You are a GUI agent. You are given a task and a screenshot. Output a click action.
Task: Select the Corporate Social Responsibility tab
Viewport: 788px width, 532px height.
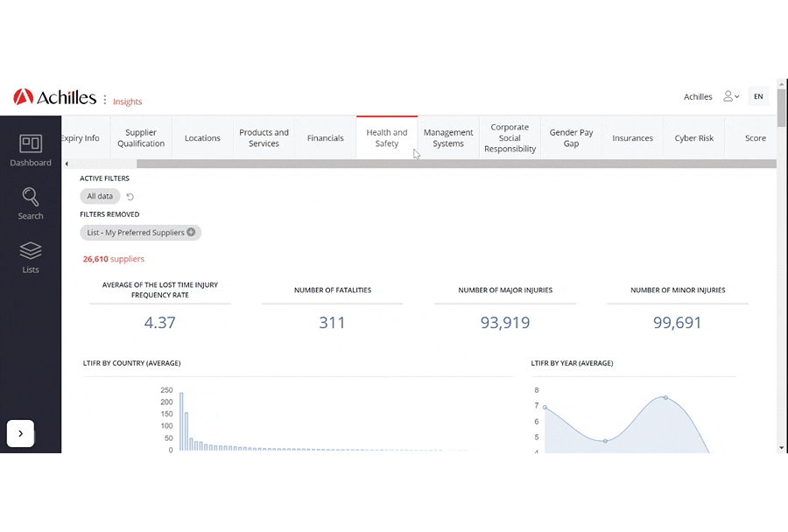click(x=510, y=138)
